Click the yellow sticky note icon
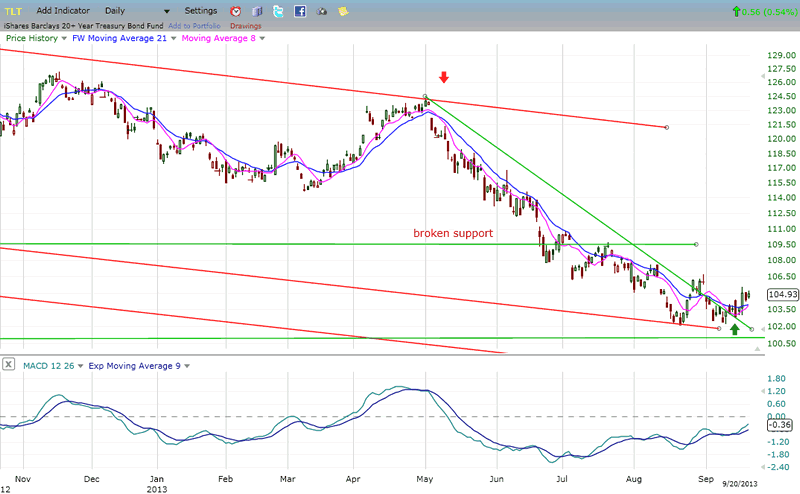The image size is (800, 494). tap(343, 11)
